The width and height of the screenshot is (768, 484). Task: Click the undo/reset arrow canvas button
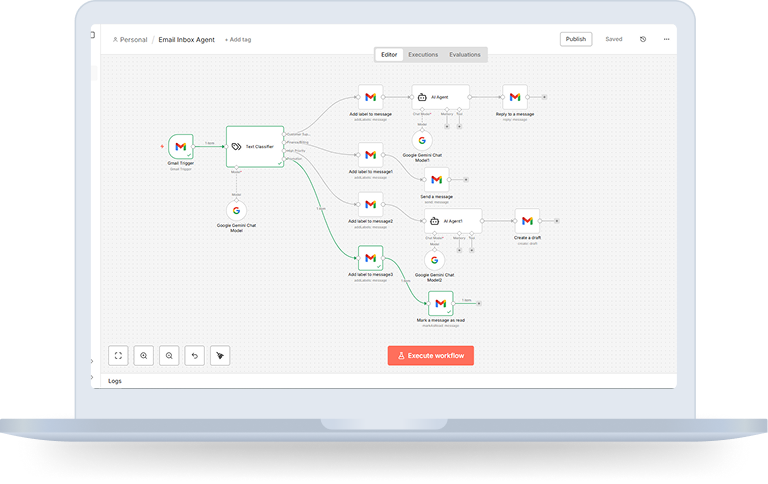pyautogui.click(x=195, y=355)
